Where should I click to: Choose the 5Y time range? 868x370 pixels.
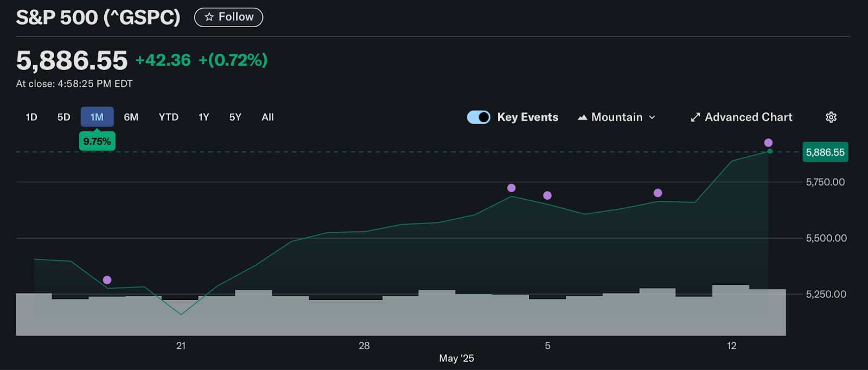[235, 117]
